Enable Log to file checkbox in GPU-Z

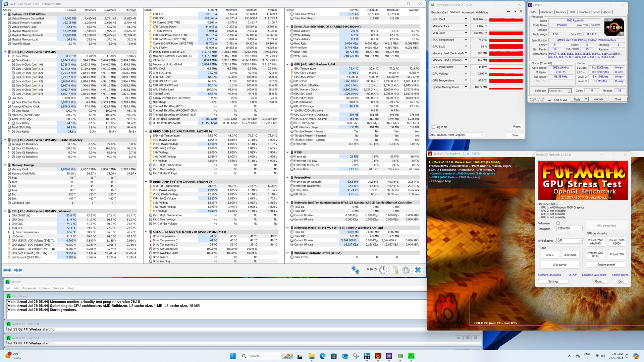433,127
